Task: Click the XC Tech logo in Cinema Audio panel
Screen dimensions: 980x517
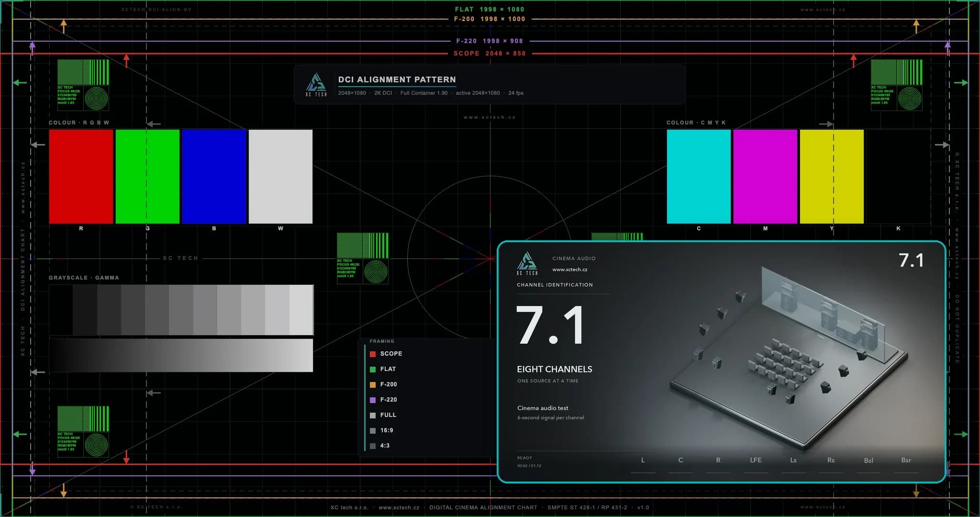Action: [527, 263]
